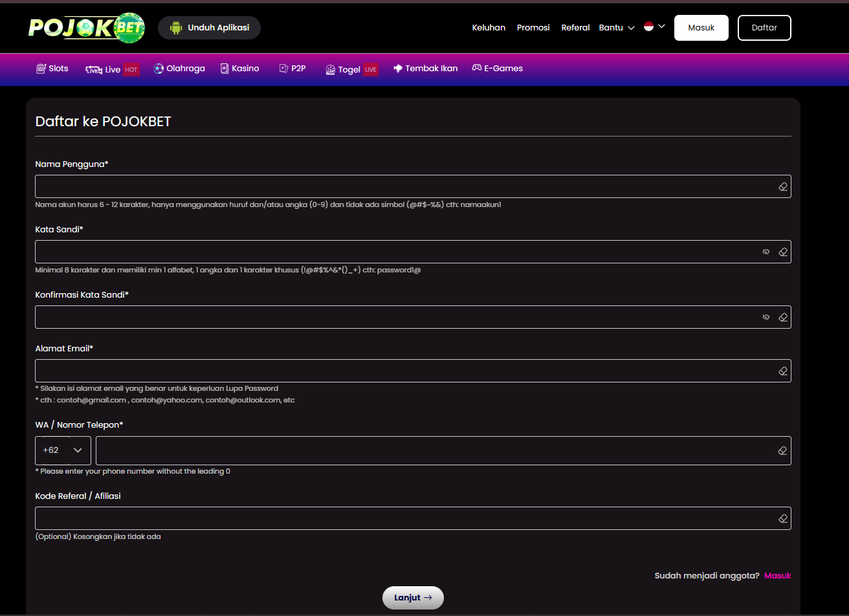Toggle visibility of Konfirmasi Kata Sandi

point(766,318)
